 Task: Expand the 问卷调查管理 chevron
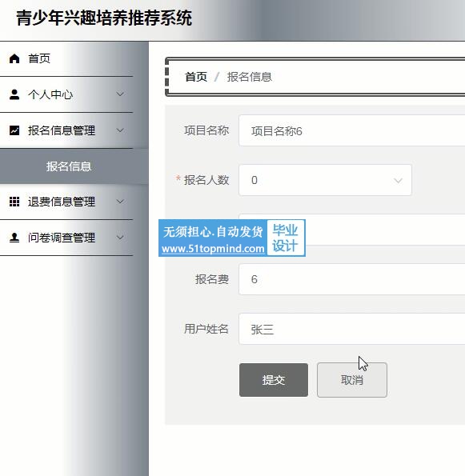coord(120,238)
